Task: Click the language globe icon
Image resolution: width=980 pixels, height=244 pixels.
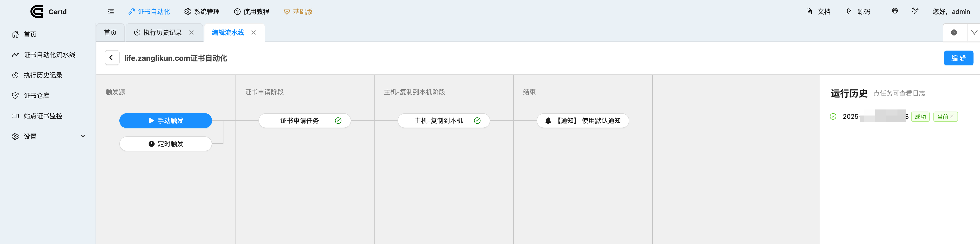Action: click(x=895, y=11)
